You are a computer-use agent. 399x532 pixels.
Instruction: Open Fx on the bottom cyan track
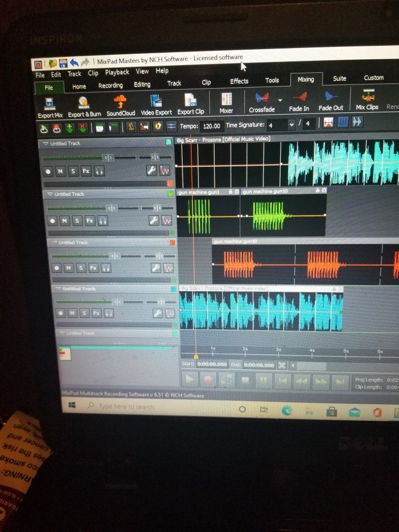click(97, 313)
